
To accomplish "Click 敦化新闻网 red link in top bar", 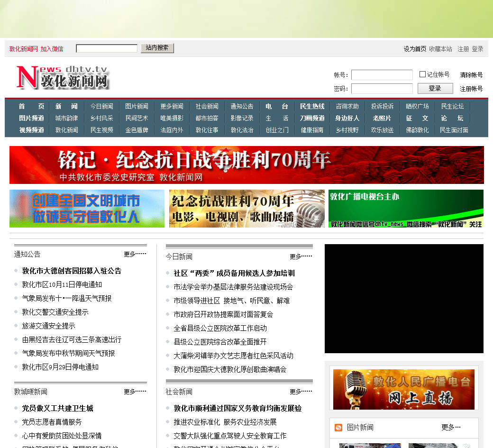I will 24,49.
